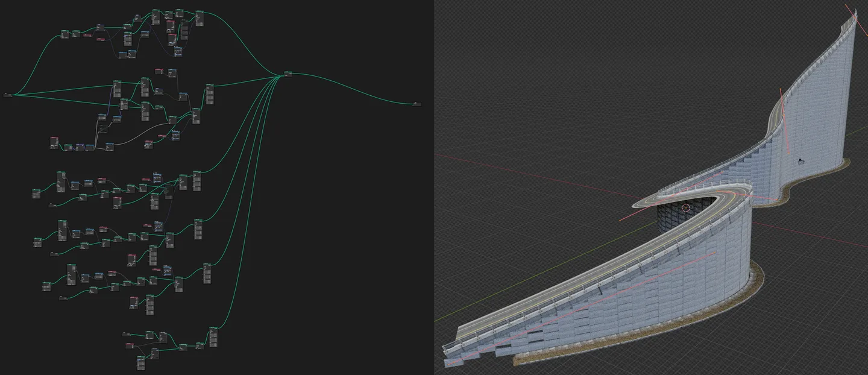This screenshot has width=868, height=375.
Task: Select the final output node of the tree
Action: coord(417,104)
